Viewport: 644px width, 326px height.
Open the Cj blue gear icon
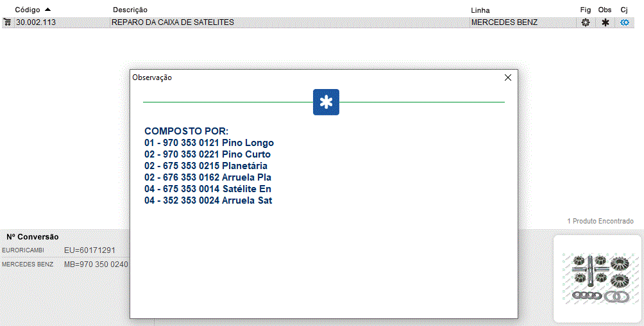(x=625, y=22)
